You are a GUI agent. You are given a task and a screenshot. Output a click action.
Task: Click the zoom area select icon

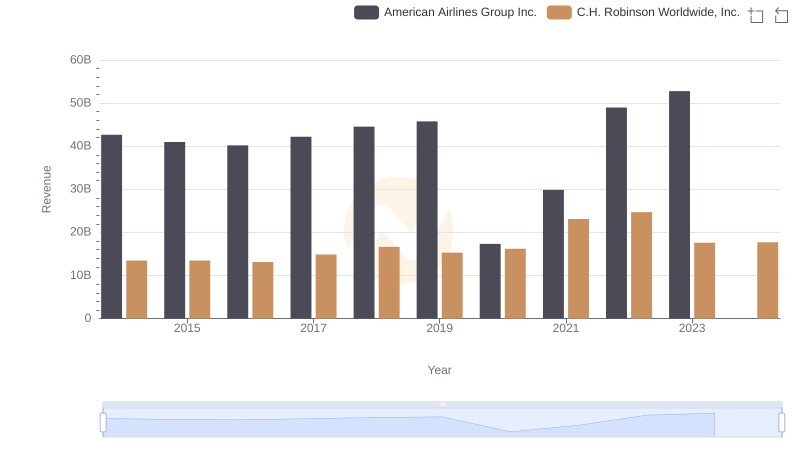(x=756, y=15)
